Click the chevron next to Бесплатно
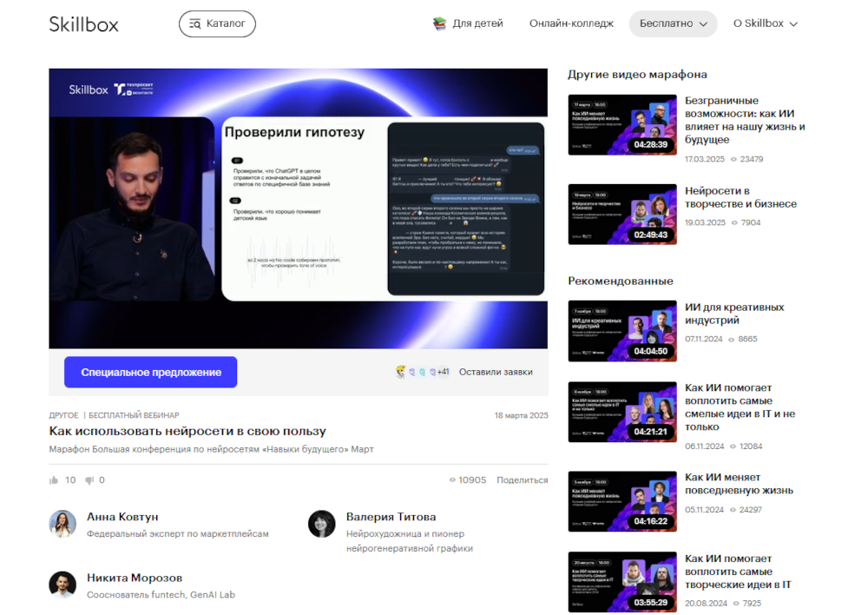The width and height of the screenshot is (868, 615). 703,23
